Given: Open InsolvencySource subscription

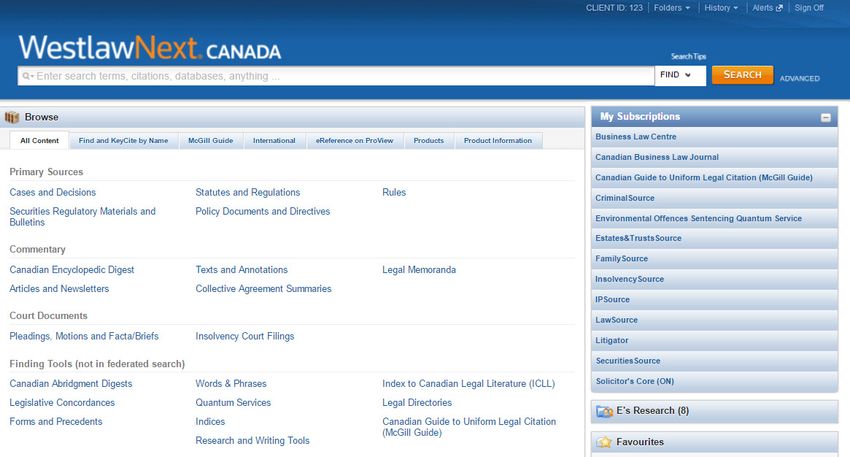Looking at the screenshot, I should tap(629, 279).
